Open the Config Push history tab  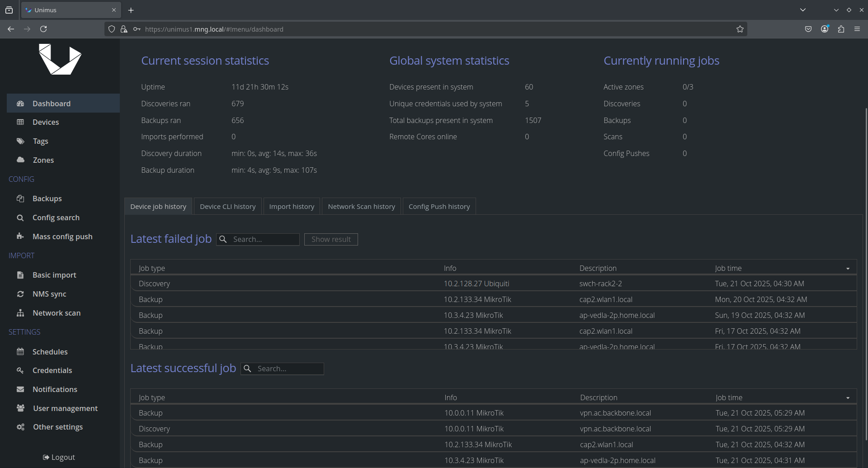pos(439,207)
